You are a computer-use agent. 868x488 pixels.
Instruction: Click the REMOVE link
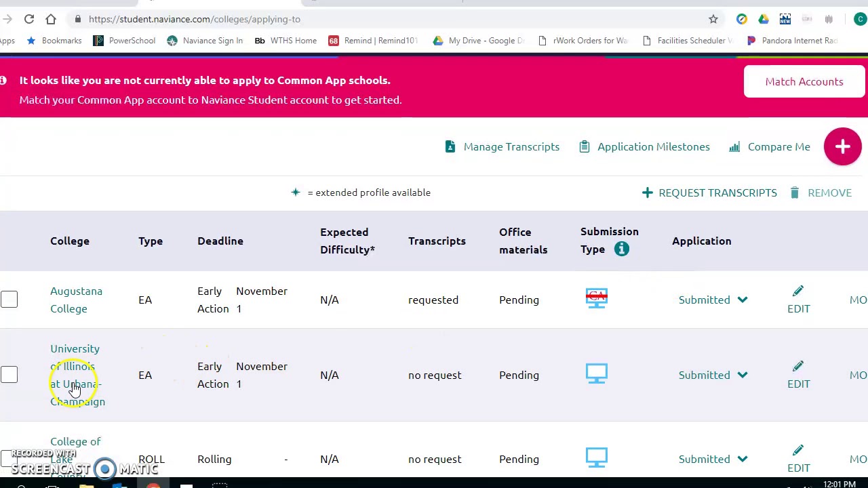coord(829,192)
